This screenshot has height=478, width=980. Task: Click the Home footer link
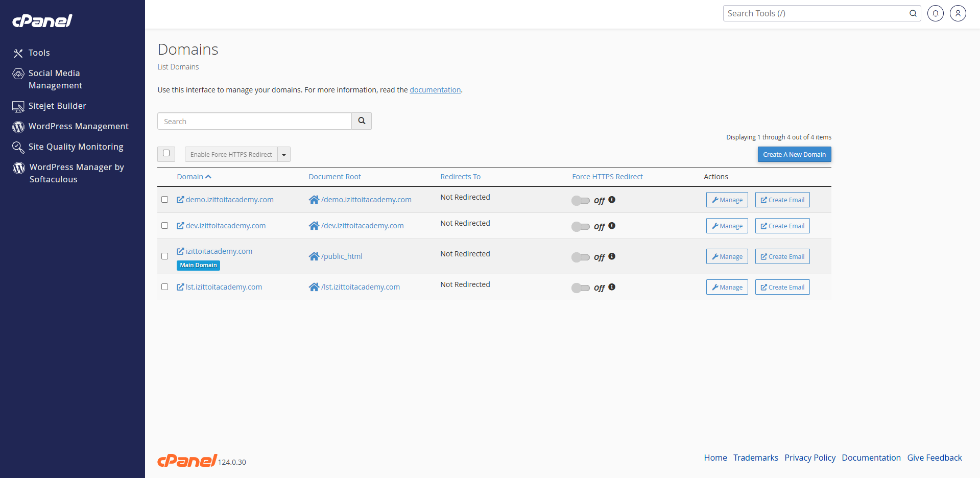pos(715,458)
